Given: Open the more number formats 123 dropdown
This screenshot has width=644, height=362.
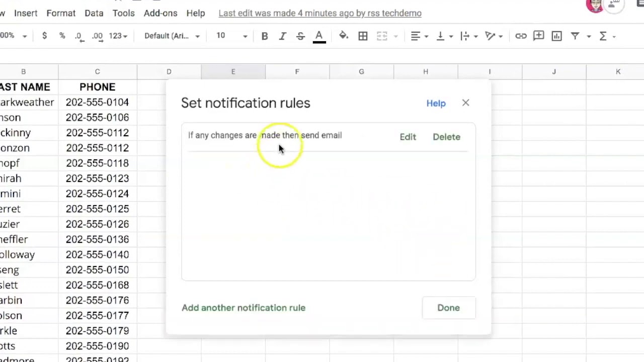Looking at the screenshot, I should click(x=118, y=36).
